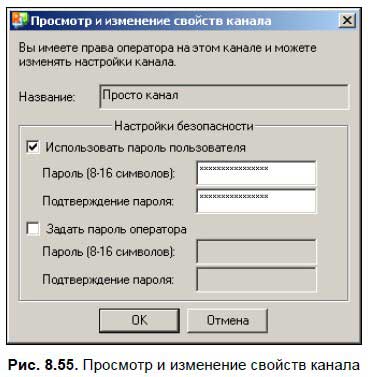Click the dialog title bar text
The width and height of the screenshot is (371, 377).
click(x=151, y=21)
